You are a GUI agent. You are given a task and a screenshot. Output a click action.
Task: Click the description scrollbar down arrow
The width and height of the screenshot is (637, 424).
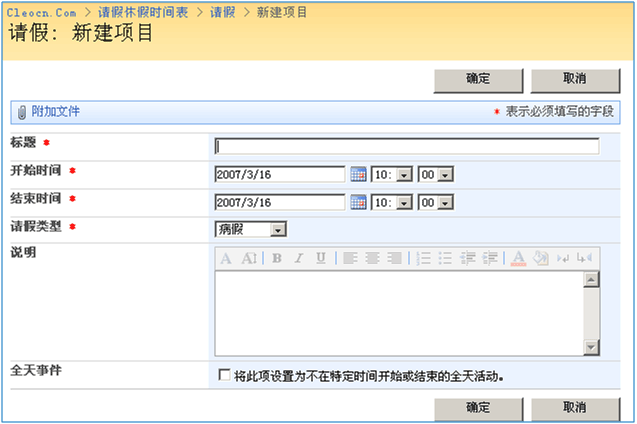point(591,347)
